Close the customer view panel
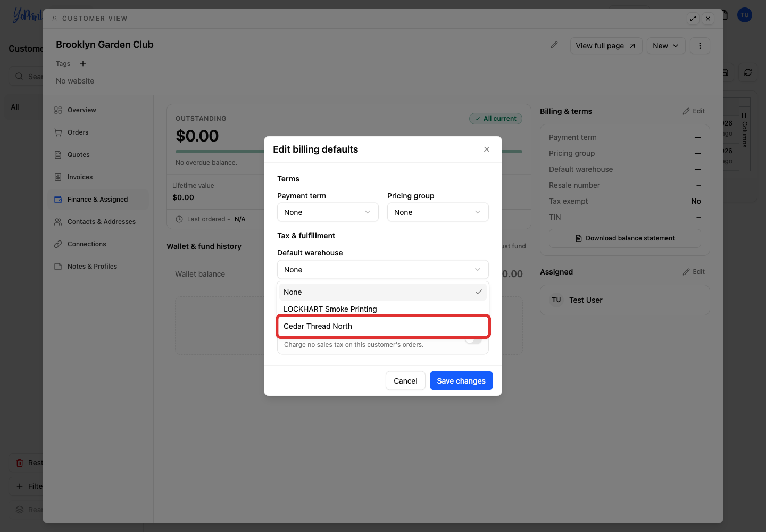The width and height of the screenshot is (766, 532). pyautogui.click(x=708, y=19)
